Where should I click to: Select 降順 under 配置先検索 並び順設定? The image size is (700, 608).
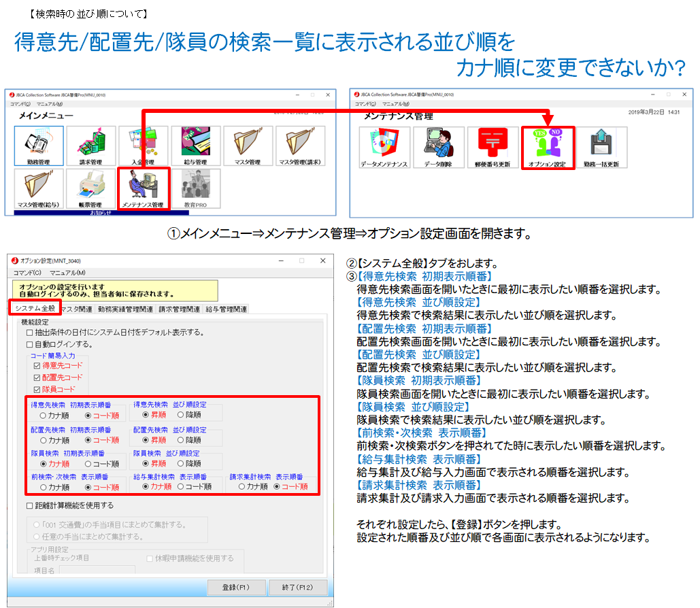pyautogui.click(x=180, y=440)
